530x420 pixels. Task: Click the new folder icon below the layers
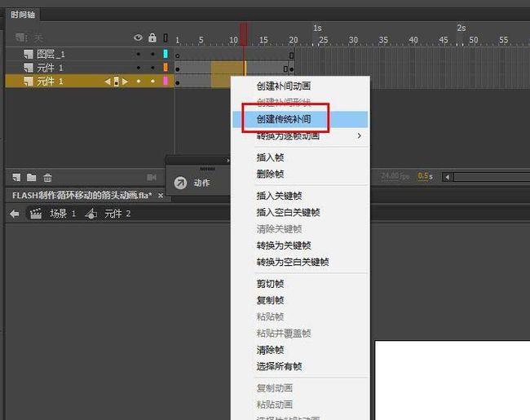(32, 177)
